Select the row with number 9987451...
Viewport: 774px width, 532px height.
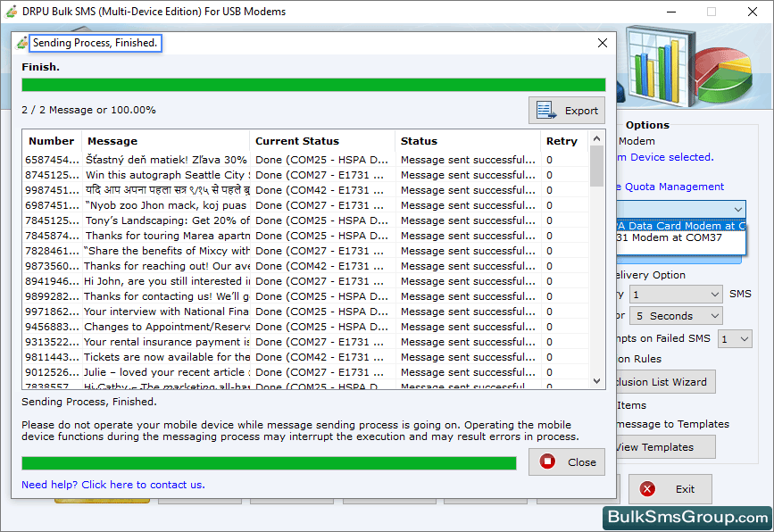(x=305, y=190)
